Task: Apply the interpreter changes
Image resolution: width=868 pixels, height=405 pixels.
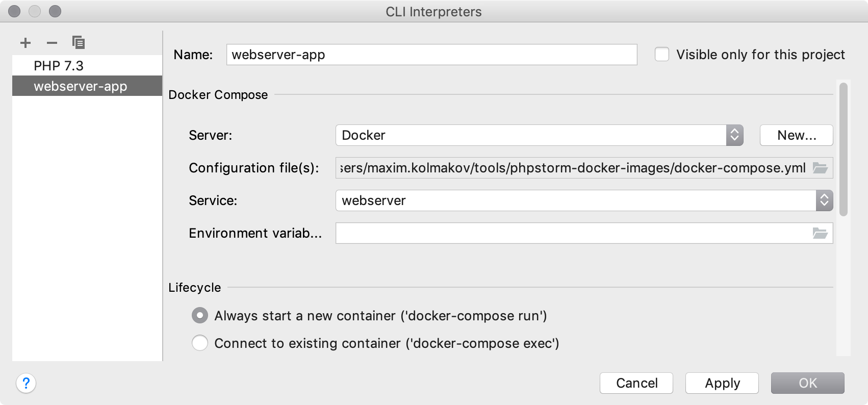Action: point(722,383)
